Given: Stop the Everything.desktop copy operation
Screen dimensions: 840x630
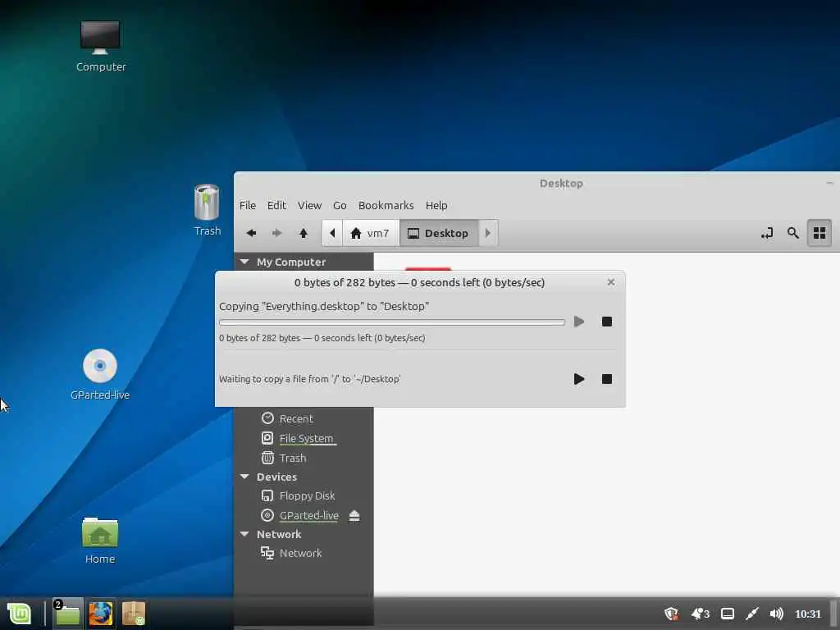Looking at the screenshot, I should [606, 322].
